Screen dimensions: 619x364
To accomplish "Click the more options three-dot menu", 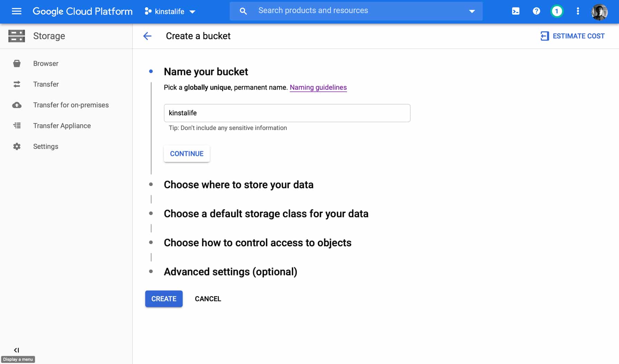I will click(578, 11).
